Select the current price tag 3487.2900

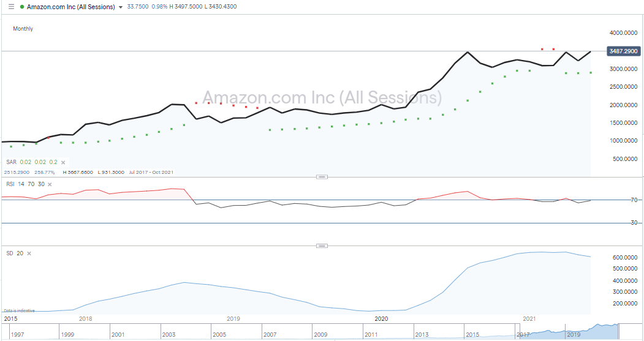coord(623,51)
